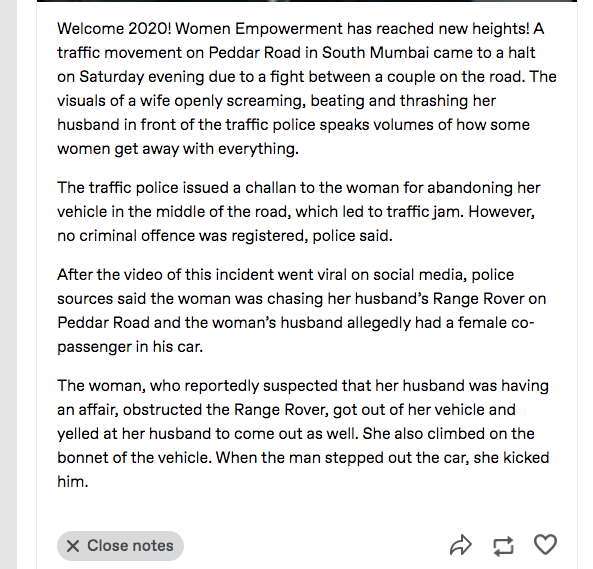This screenshot has height=569, width=593.
Task: Click the paragraph starting "The traffic police issued"
Action: [x=299, y=211]
